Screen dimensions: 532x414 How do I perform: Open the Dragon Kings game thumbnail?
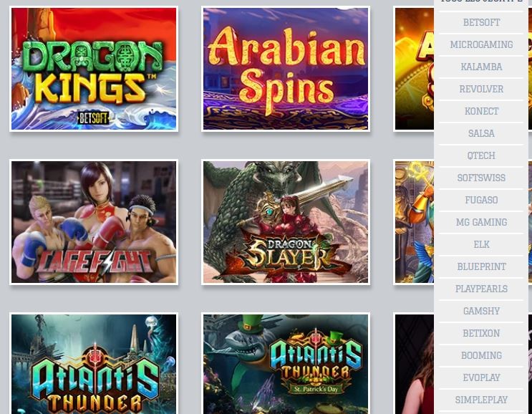click(x=94, y=69)
